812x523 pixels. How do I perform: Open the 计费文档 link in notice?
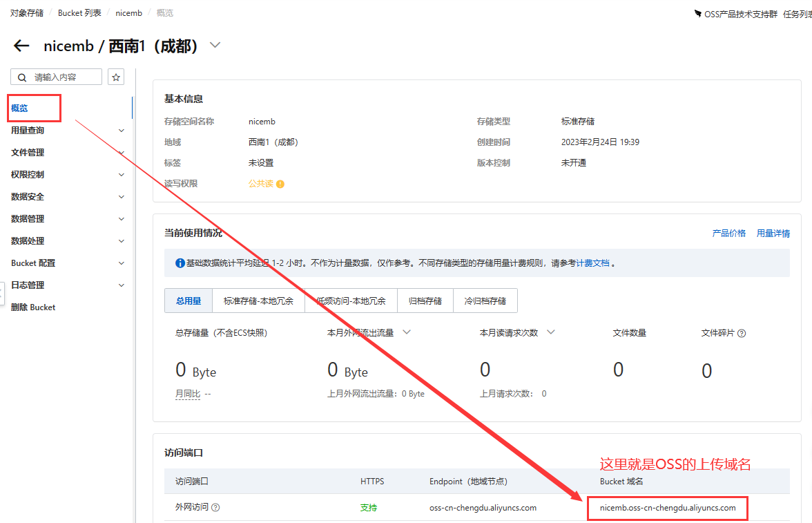pyautogui.click(x=592, y=263)
